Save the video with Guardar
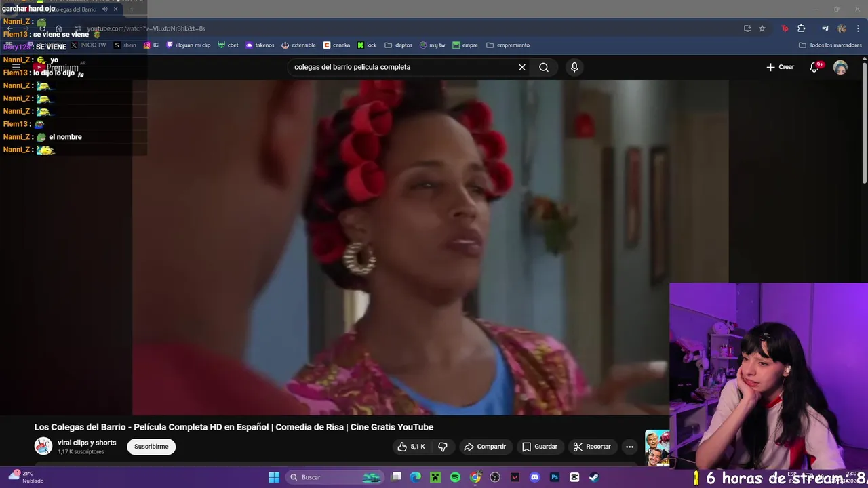The image size is (868, 488). [x=540, y=447]
